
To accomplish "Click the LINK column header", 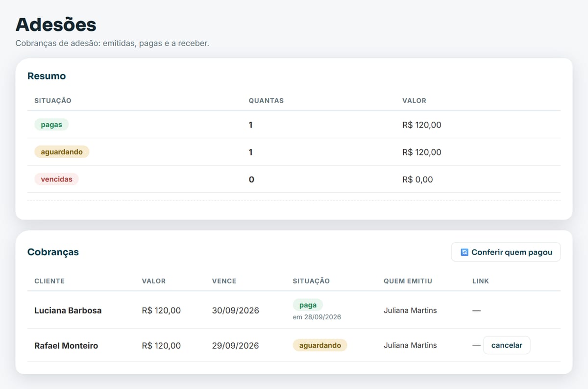I will coord(481,281).
